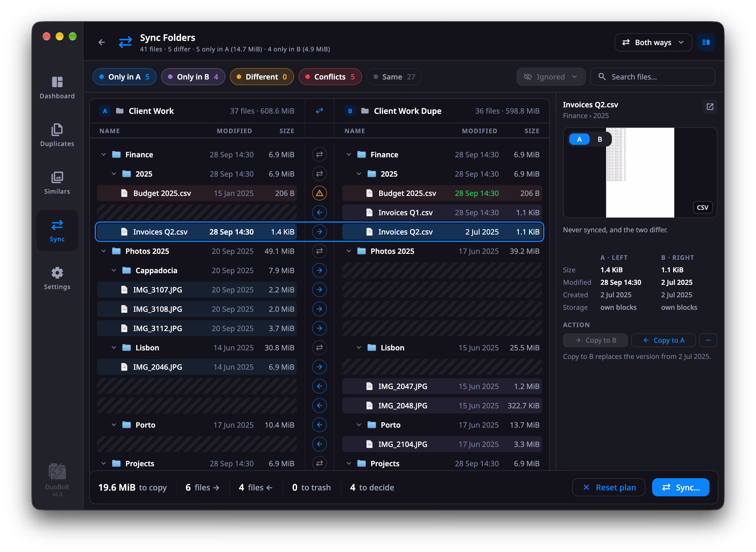This screenshot has width=756, height=552.
Task: Click the conflict warning icon for Budget 2025.csv
Action: pyautogui.click(x=319, y=193)
